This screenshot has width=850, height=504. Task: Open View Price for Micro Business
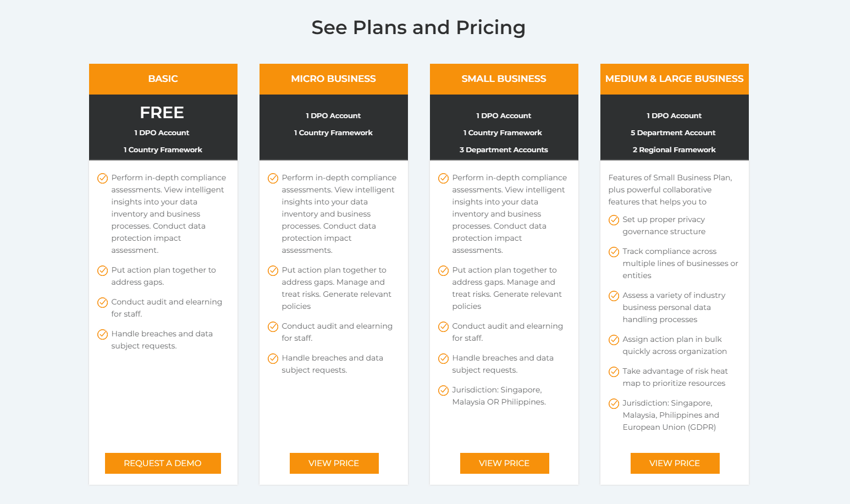334,463
